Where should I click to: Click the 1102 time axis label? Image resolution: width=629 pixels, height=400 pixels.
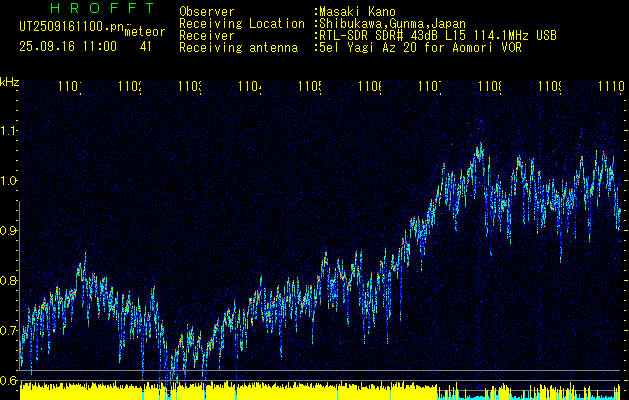point(130,86)
